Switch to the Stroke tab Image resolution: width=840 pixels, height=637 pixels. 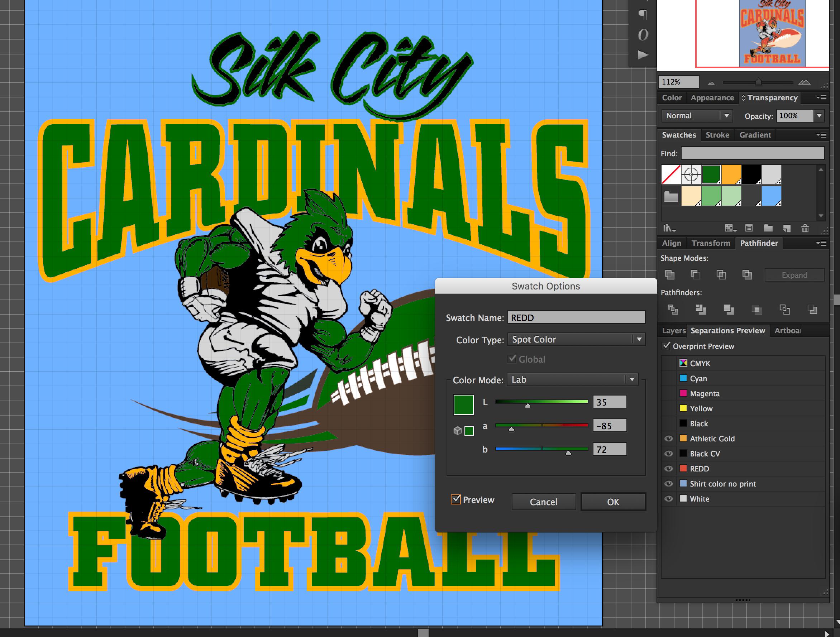[x=717, y=135]
